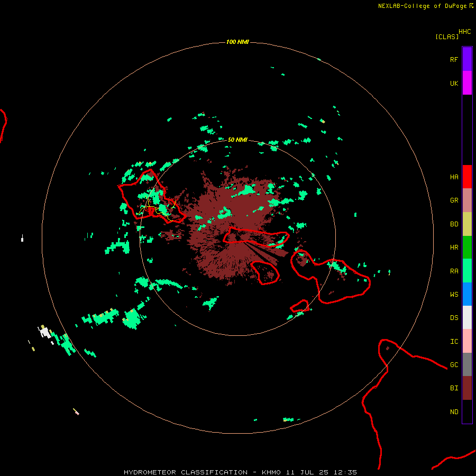
Task: Click the RA legend label
Action: pos(454,271)
